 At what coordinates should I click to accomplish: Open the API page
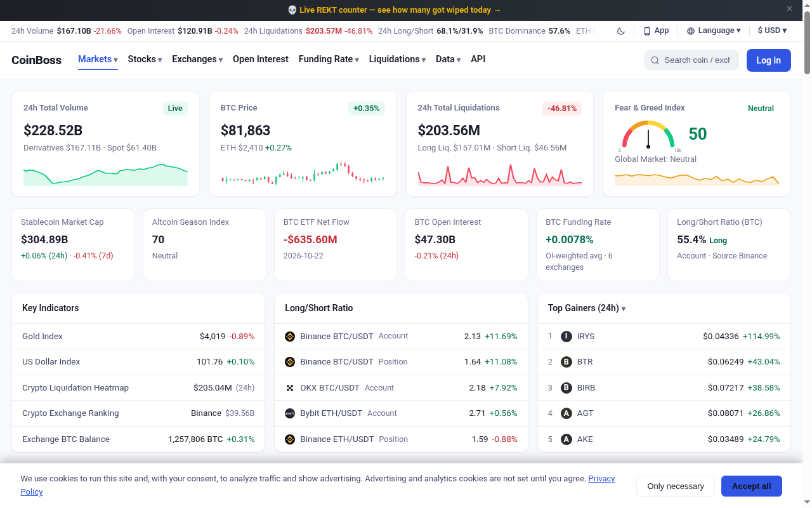pyautogui.click(x=478, y=59)
